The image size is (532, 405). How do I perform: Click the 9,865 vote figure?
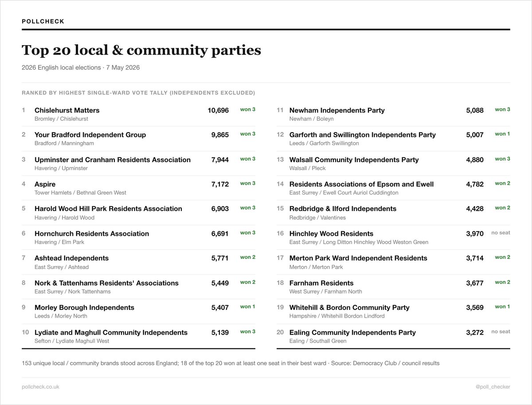[220, 135]
